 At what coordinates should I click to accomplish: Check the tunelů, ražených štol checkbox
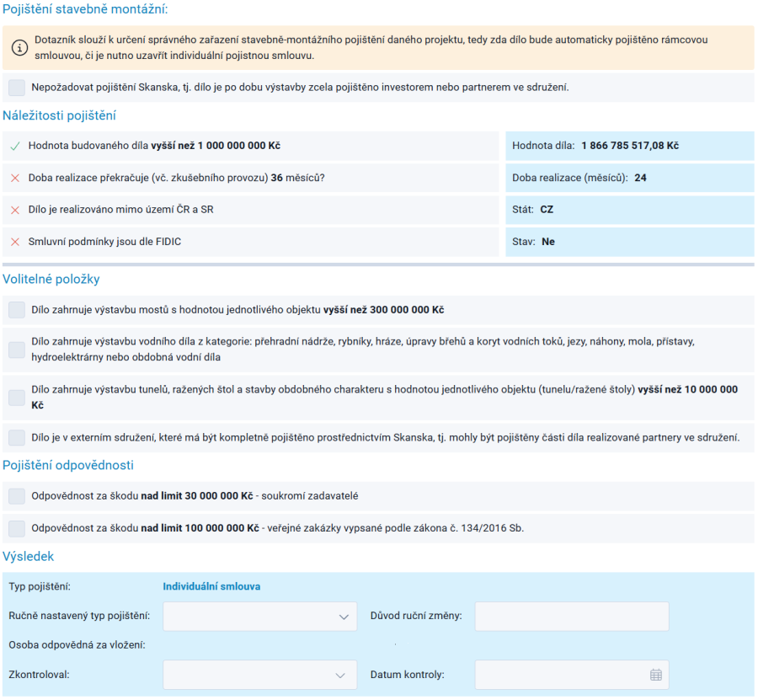click(x=17, y=398)
